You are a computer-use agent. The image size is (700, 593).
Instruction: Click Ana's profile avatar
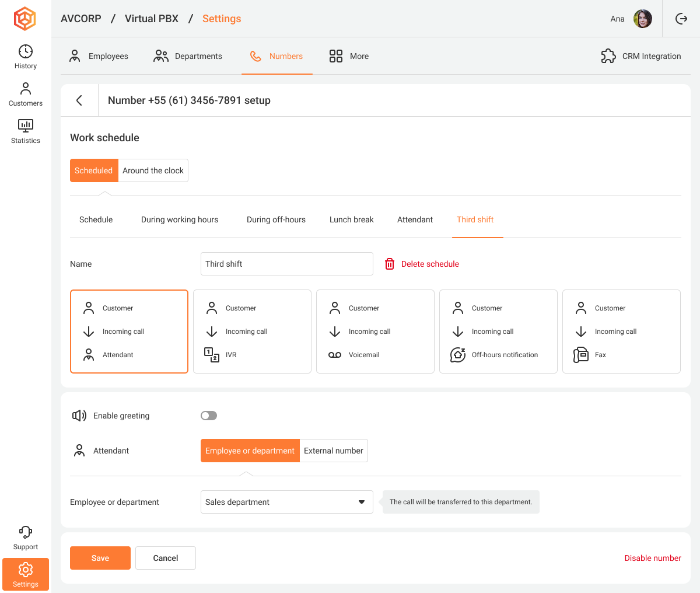pyautogui.click(x=643, y=19)
